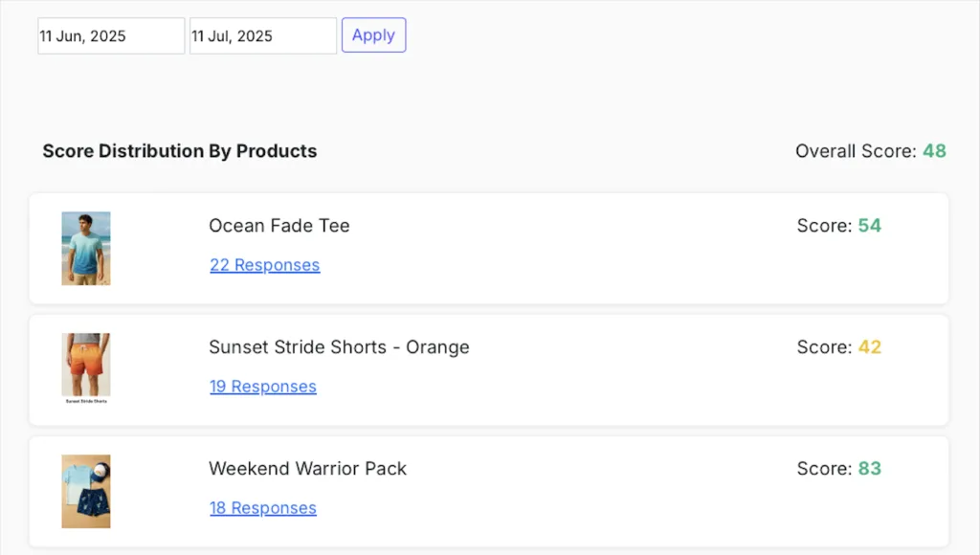View the 19 Responses link
Screen dimensions: 980x555
click(263, 387)
